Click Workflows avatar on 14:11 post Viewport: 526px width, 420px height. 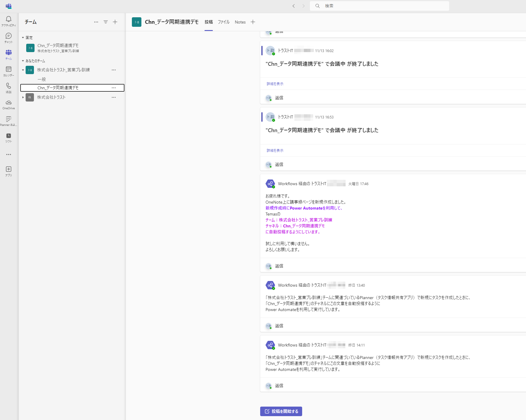270,345
